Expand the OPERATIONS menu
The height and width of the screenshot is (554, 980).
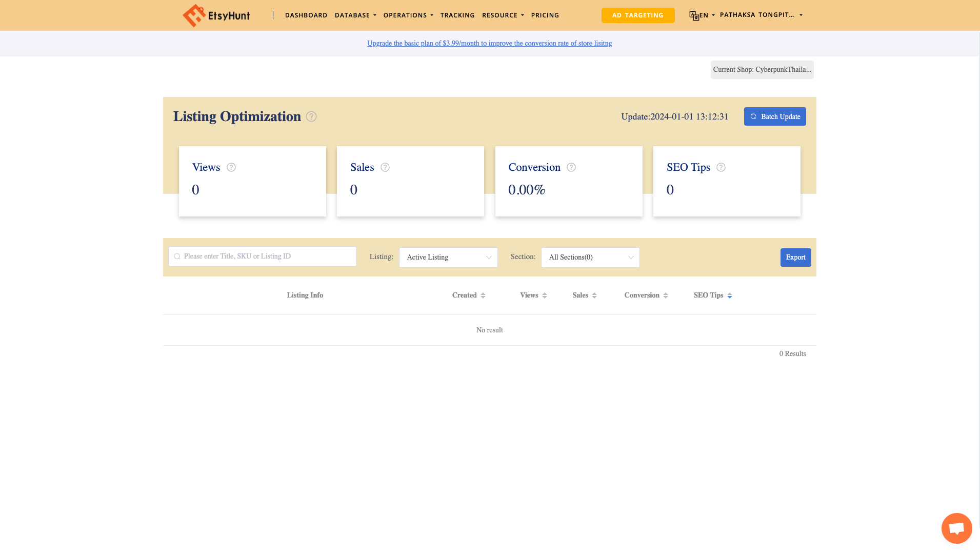point(408,15)
